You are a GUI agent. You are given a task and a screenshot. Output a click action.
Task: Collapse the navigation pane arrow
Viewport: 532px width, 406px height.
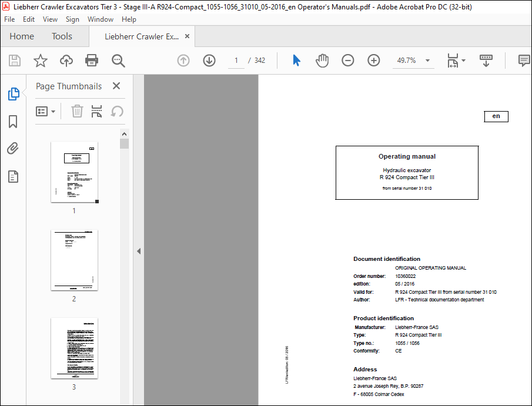click(138, 251)
